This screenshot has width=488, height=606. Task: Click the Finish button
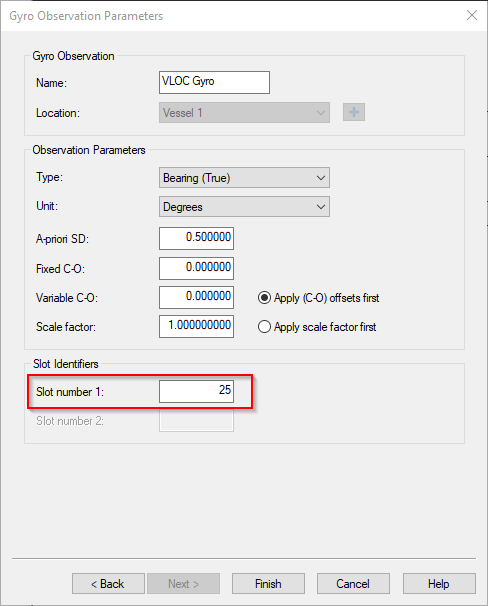(268, 584)
